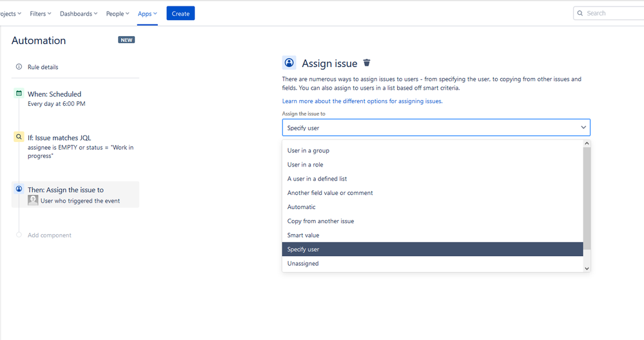Choose 'A user in a defined list' option
Viewport: 644px width, 340px height.
click(x=433, y=179)
